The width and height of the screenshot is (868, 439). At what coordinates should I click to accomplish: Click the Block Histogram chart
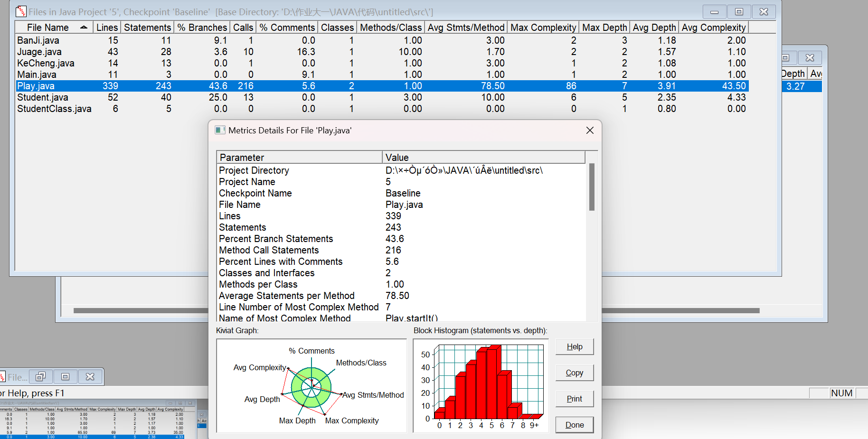(481, 385)
